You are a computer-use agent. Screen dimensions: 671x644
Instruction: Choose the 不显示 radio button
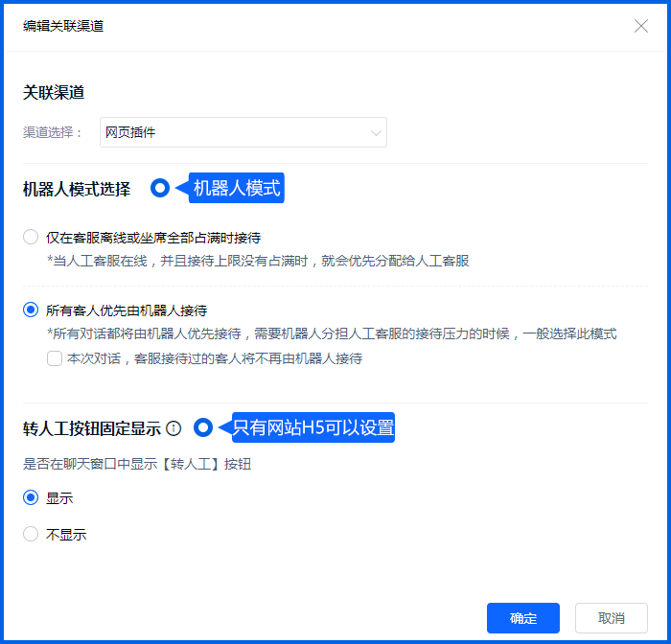pyautogui.click(x=31, y=534)
